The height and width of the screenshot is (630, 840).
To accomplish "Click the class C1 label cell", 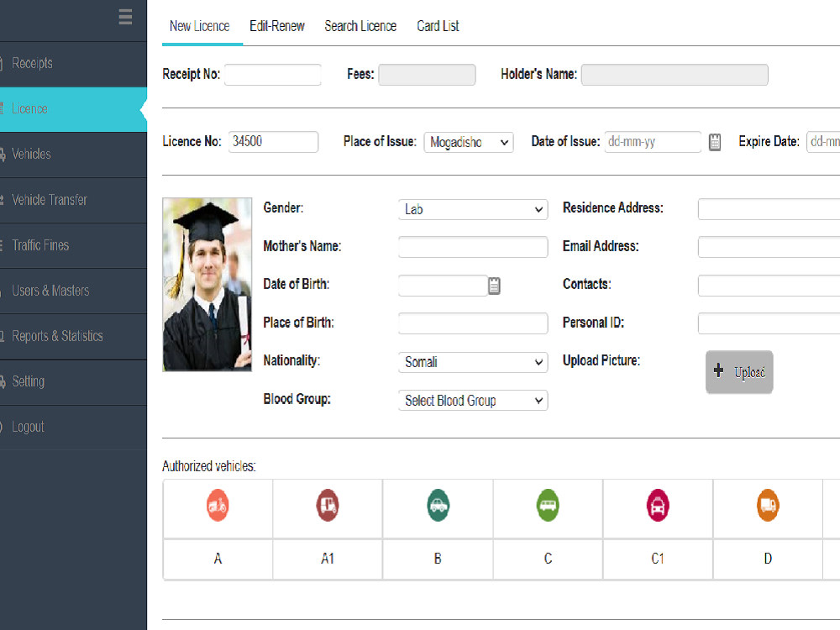I will 658,559.
